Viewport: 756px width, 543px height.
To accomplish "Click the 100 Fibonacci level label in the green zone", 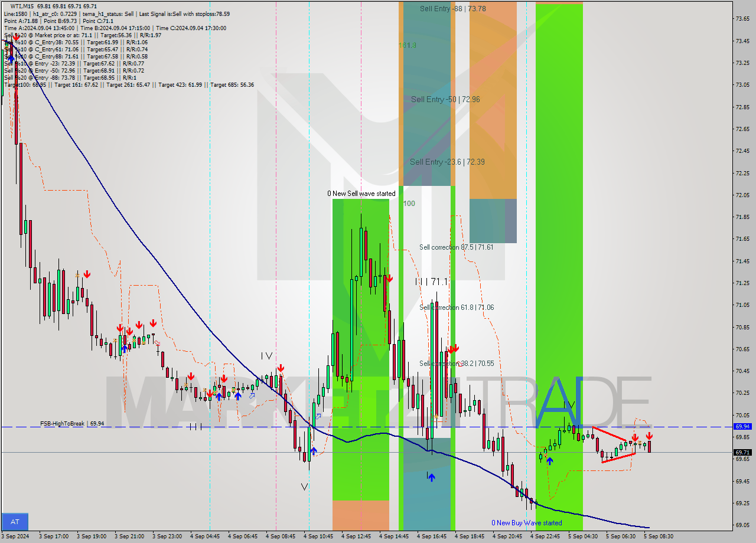I will pyautogui.click(x=408, y=203).
